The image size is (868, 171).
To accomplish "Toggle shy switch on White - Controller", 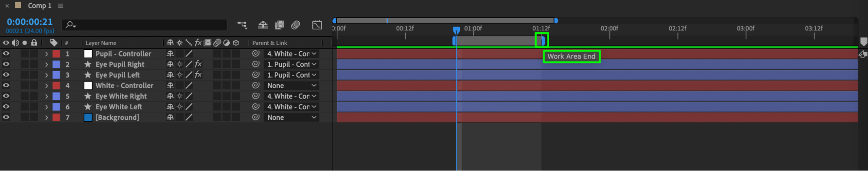I will pos(170,85).
